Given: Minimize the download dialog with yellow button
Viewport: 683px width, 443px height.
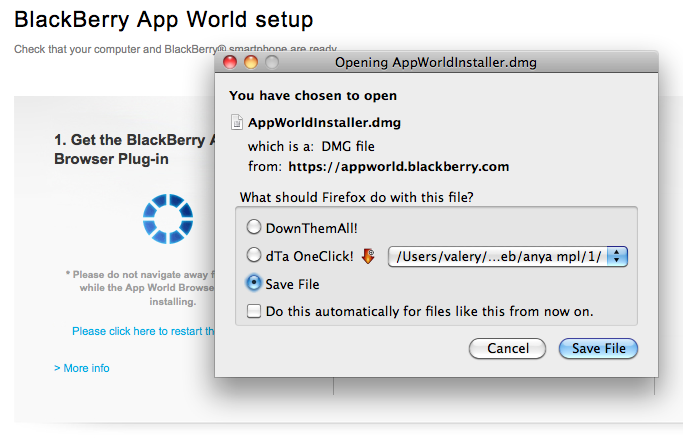Looking at the screenshot, I should tap(250, 62).
